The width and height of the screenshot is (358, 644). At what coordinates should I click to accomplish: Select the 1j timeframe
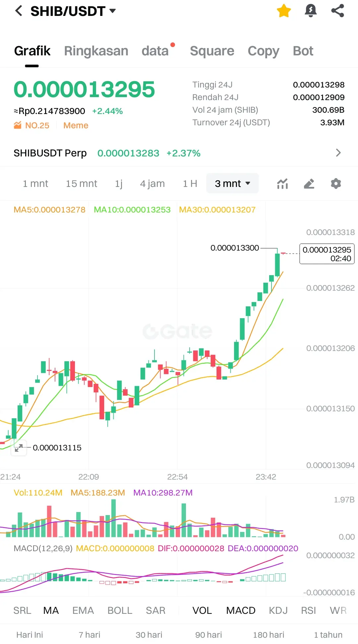[x=119, y=184]
